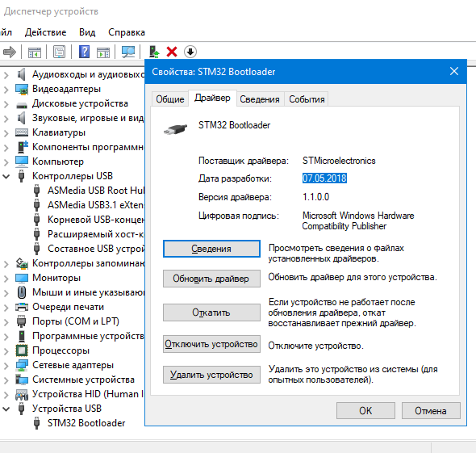Click the mouse icon beside Мыши
Screen dimensions: 476x453
[x=21, y=292]
